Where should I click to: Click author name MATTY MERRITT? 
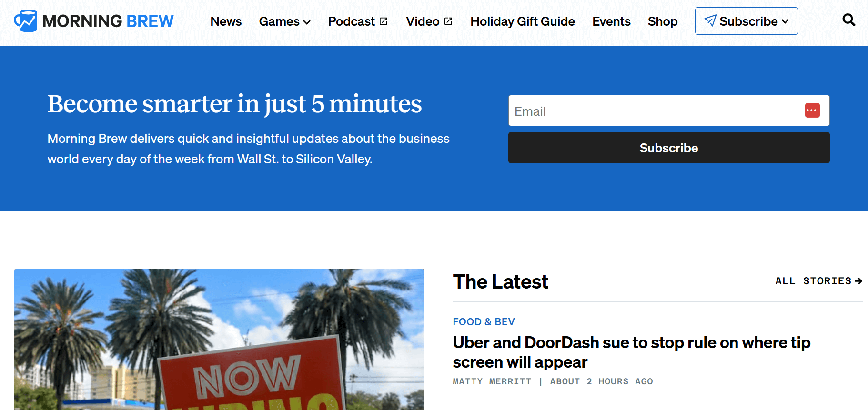(492, 381)
